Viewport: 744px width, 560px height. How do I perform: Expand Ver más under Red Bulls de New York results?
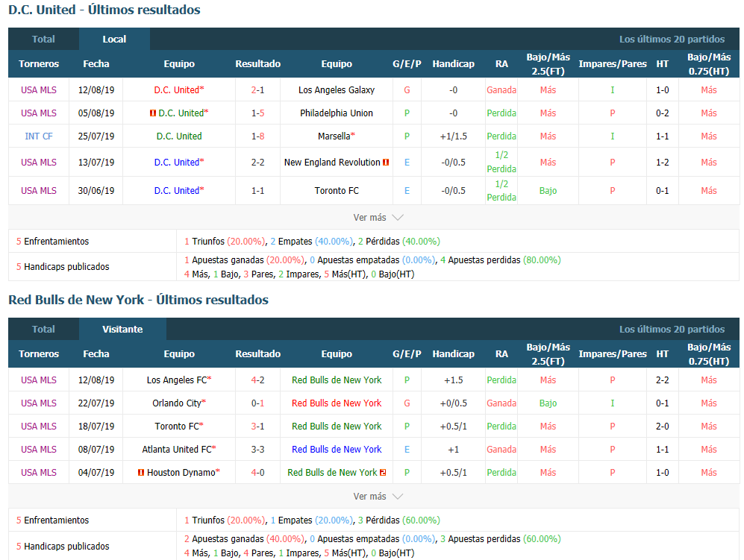[378, 497]
